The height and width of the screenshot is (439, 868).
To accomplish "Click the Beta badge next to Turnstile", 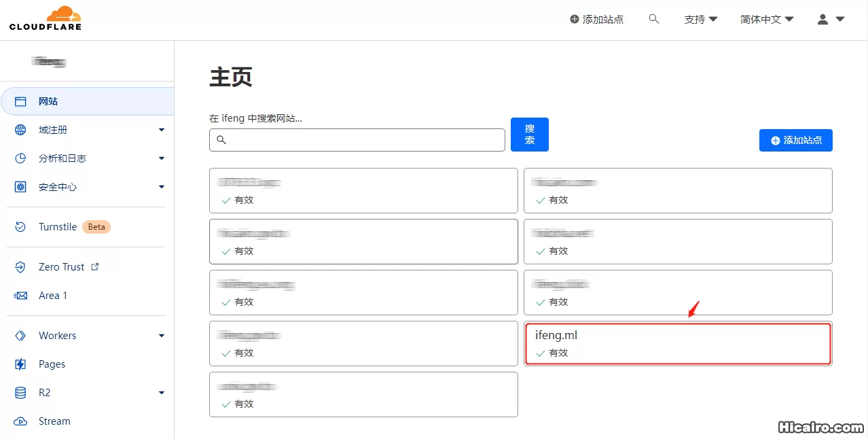I will [96, 227].
